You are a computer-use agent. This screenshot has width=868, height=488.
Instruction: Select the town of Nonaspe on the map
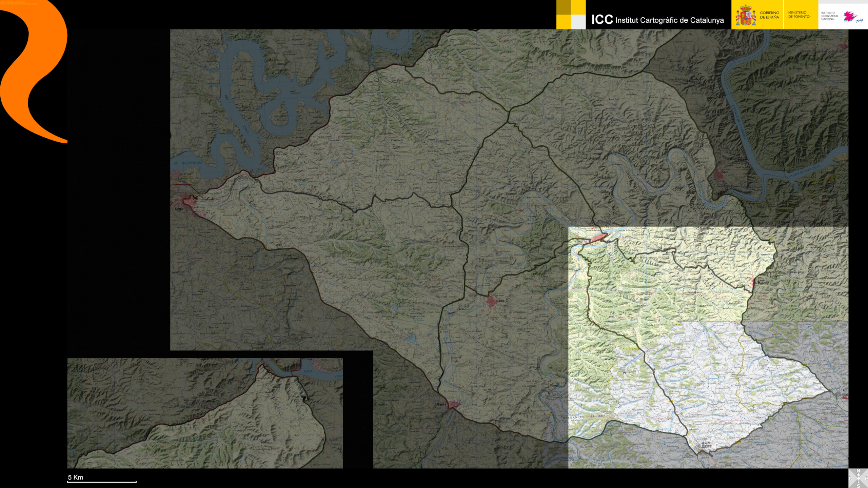(x=599, y=237)
